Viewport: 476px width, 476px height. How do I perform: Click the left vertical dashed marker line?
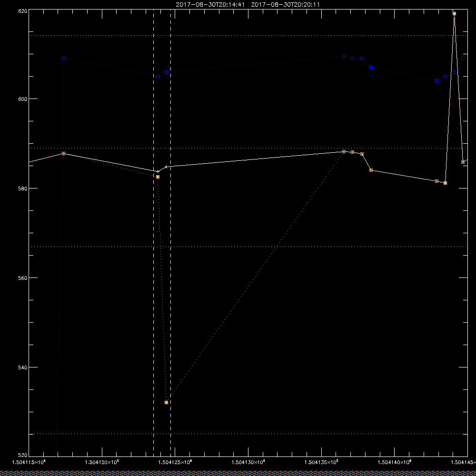(x=153, y=233)
